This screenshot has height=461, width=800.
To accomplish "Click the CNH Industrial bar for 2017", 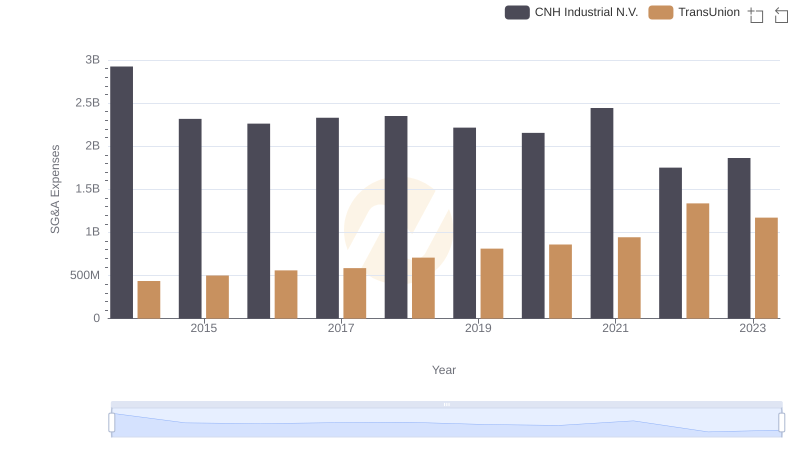I will pyautogui.click(x=328, y=218).
